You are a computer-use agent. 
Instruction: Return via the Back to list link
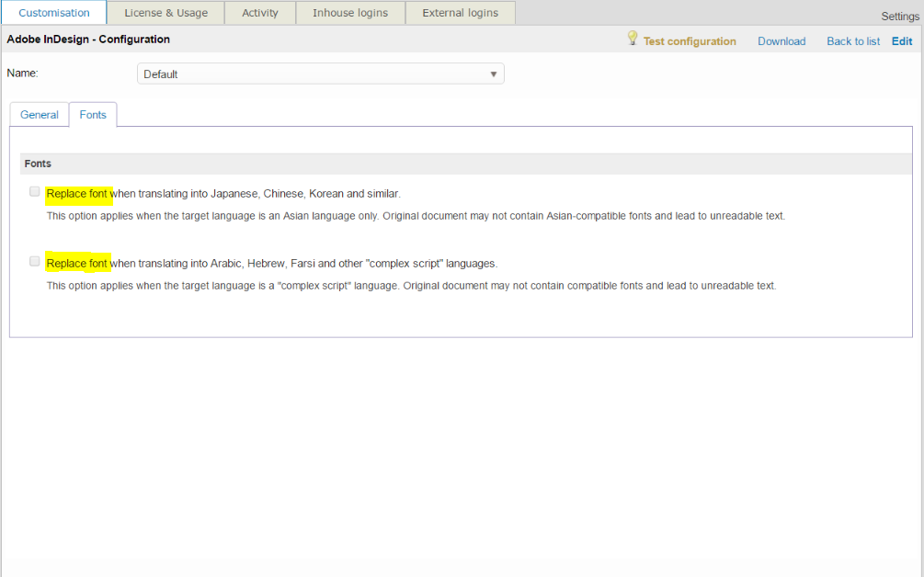(x=853, y=41)
